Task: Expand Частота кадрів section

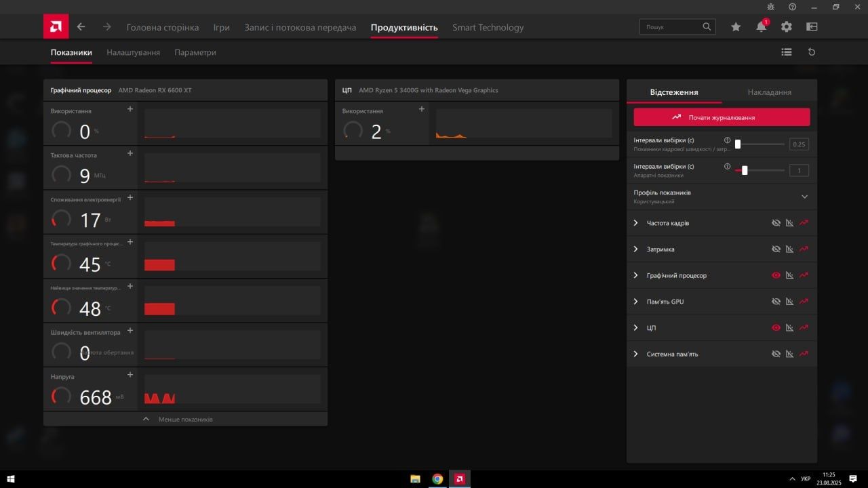Action: [636, 223]
